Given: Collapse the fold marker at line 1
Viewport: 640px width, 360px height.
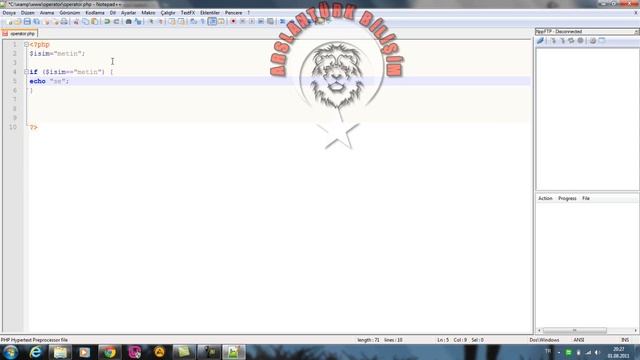Looking at the screenshot, I should click(26, 44).
